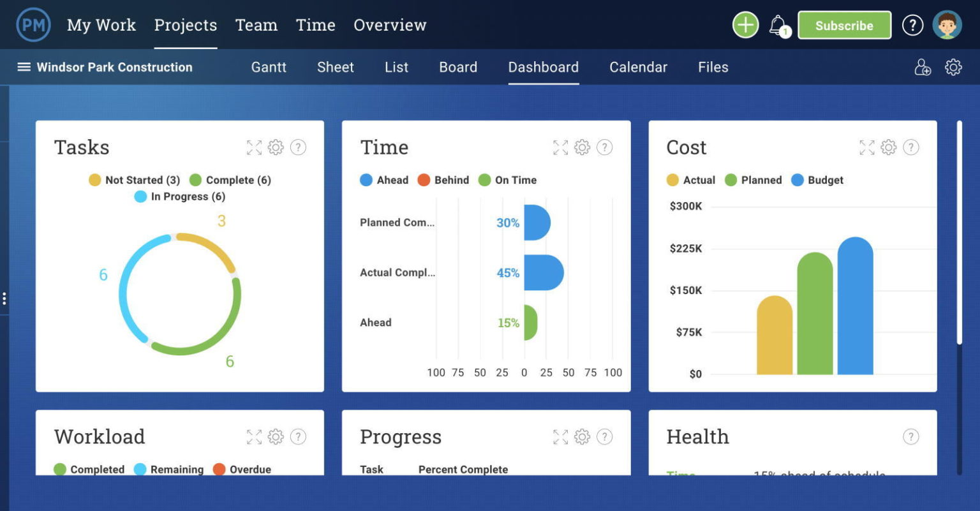This screenshot has height=511, width=980.
Task: Open the Windsor Park Construction hamburger menu
Action: tap(24, 67)
